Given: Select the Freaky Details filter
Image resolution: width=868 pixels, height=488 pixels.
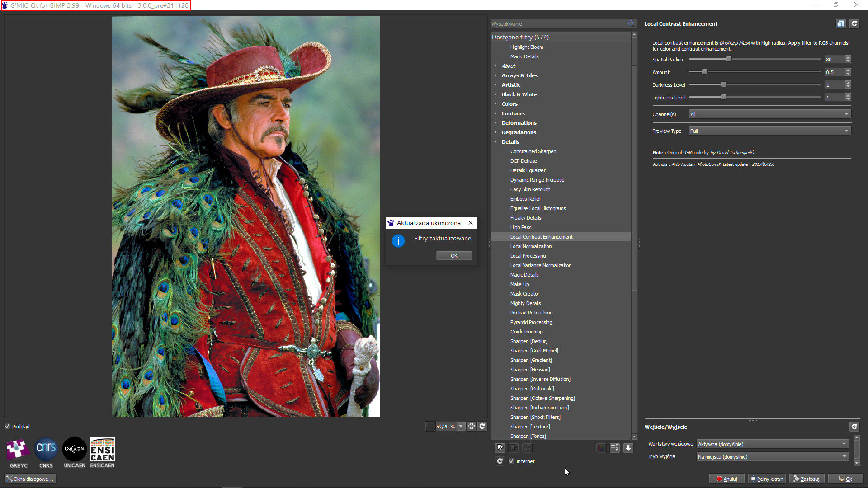Looking at the screenshot, I should pyautogui.click(x=525, y=218).
